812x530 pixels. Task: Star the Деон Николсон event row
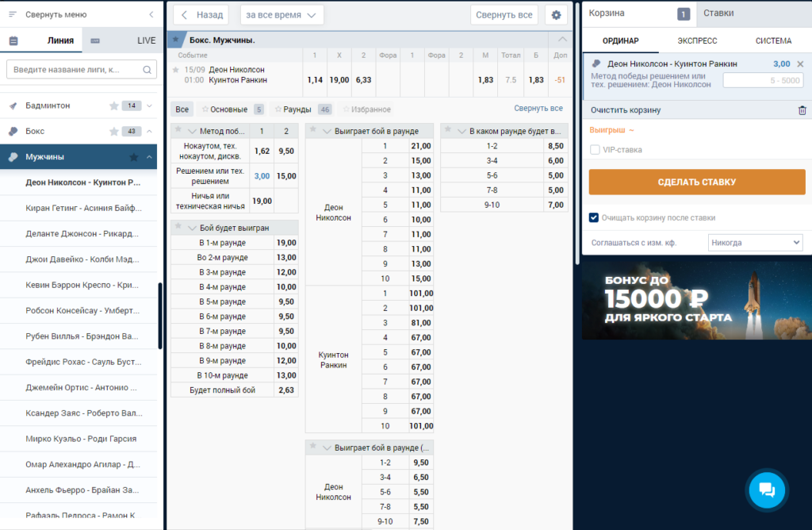pos(175,69)
